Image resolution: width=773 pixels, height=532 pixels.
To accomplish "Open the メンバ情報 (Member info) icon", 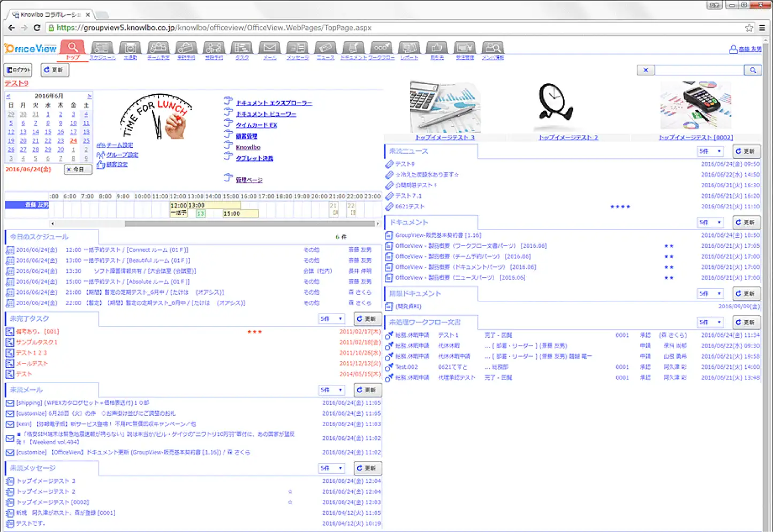I will pyautogui.click(x=492, y=49).
